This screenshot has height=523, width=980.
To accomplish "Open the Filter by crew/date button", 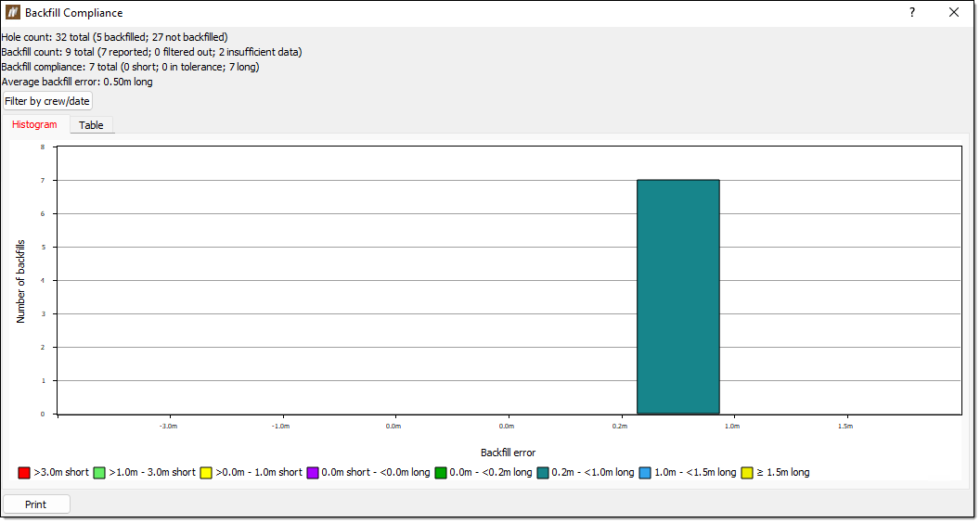I will (x=47, y=100).
